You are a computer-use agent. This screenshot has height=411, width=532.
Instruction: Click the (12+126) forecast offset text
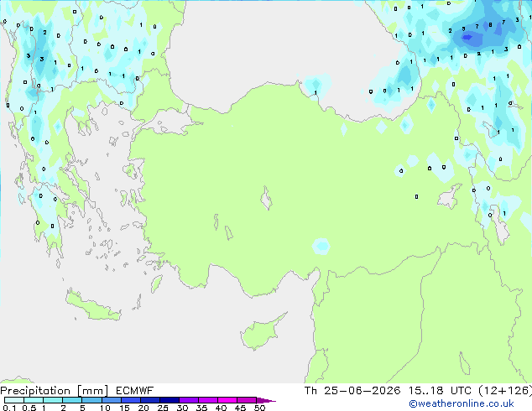coord(505,391)
